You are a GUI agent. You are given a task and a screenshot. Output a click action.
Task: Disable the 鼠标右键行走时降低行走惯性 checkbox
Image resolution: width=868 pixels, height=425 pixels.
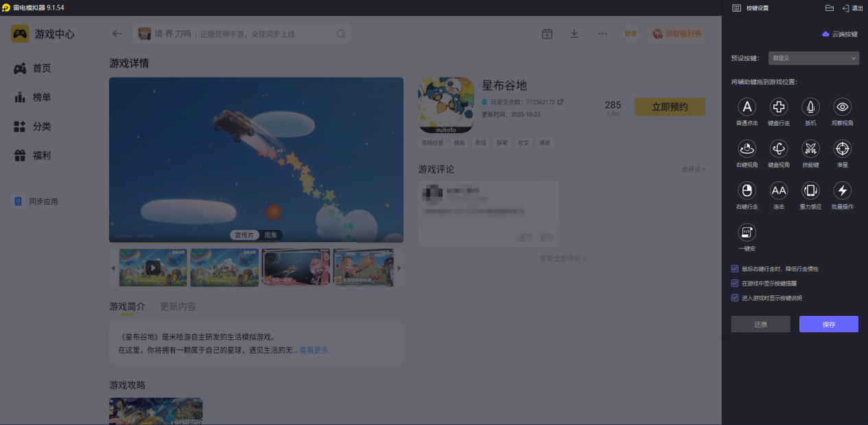(734, 269)
